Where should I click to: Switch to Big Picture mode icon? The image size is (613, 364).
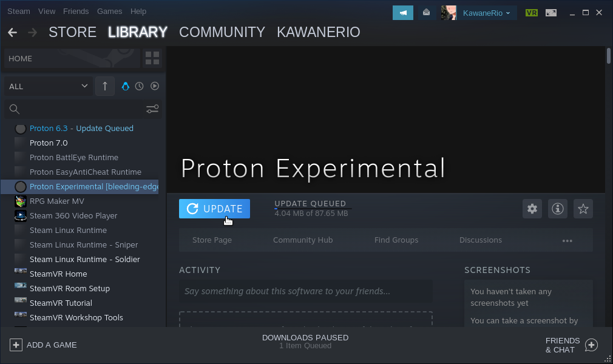coord(551,13)
